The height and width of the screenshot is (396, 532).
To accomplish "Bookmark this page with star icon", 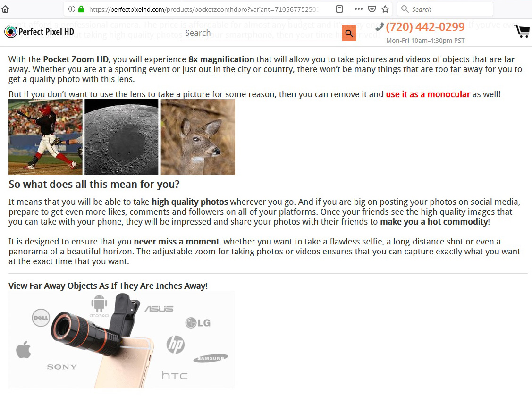I will tap(385, 9).
